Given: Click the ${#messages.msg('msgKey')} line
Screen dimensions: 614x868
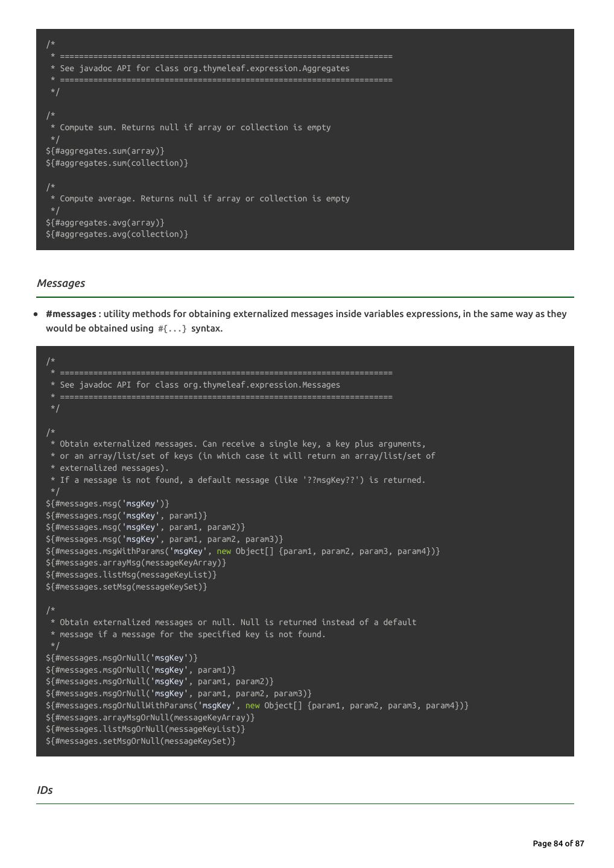Looking at the screenshot, I should coord(107,504).
